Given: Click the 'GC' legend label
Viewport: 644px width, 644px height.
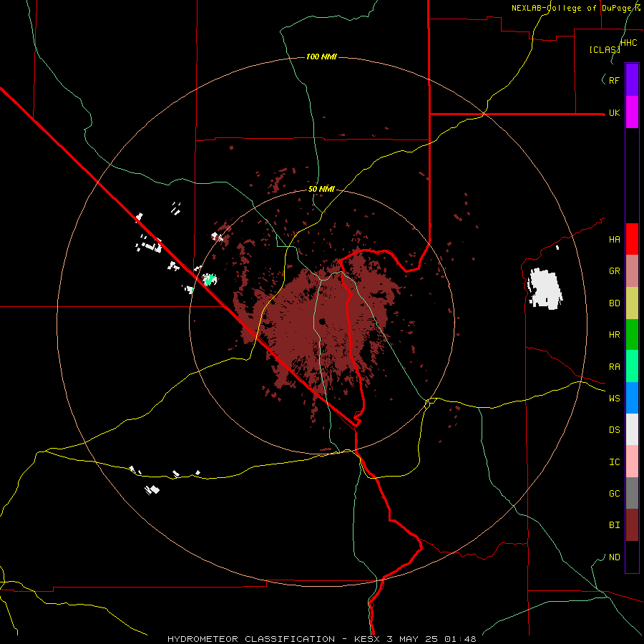Looking at the screenshot, I should (x=615, y=494).
